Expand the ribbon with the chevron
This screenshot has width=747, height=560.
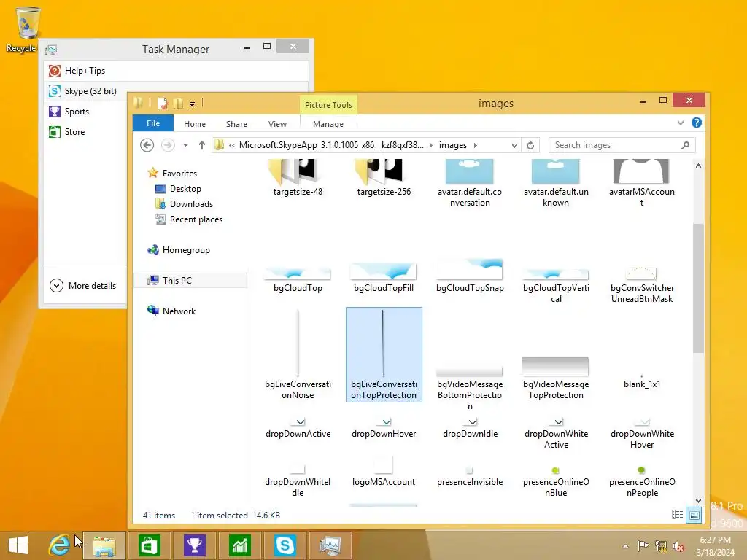click(681, 122)
